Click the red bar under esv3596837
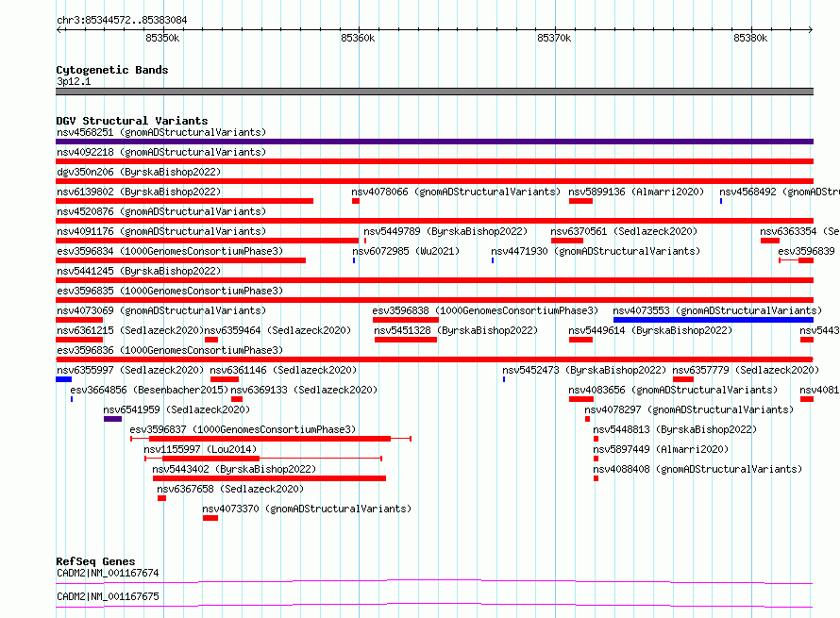The height and width of the screenshot is (618, 840). [270, 439]
